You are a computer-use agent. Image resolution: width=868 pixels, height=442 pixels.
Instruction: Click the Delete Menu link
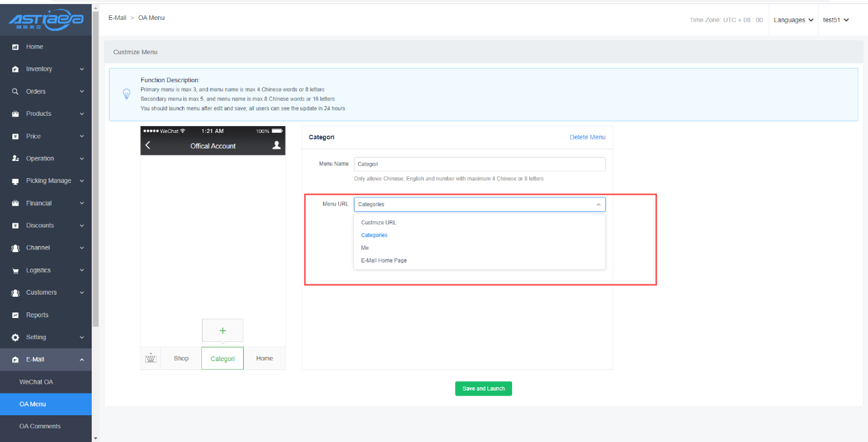coord(587,137)
